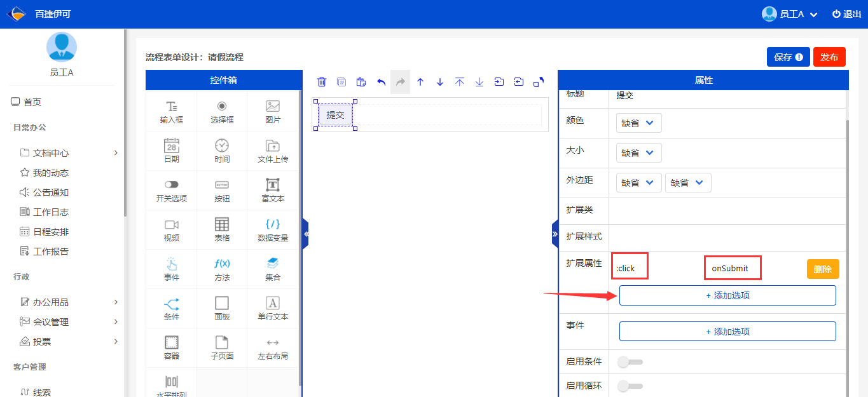
Task: Pick the 左右布局 control from the toolbox
Action: 273,348
